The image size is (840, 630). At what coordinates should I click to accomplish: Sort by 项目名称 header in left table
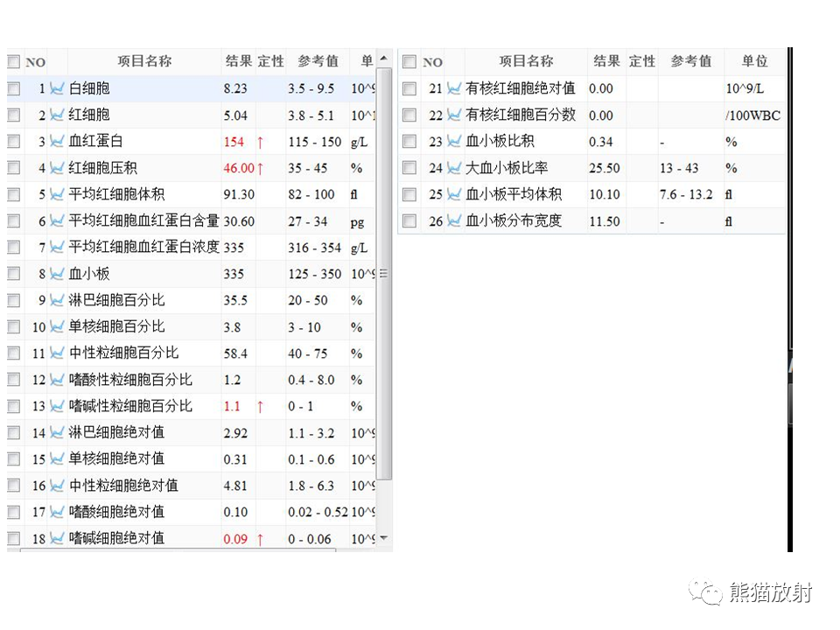[144, 61]
